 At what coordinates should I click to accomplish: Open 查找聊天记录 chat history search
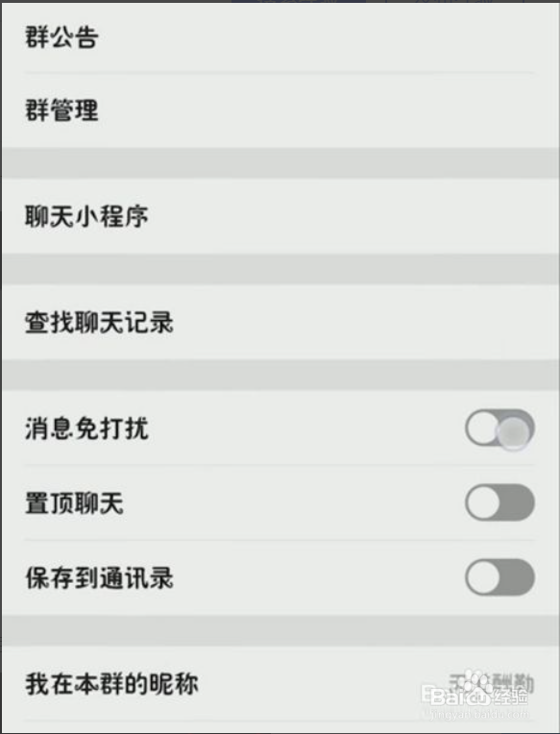[280, 323]
